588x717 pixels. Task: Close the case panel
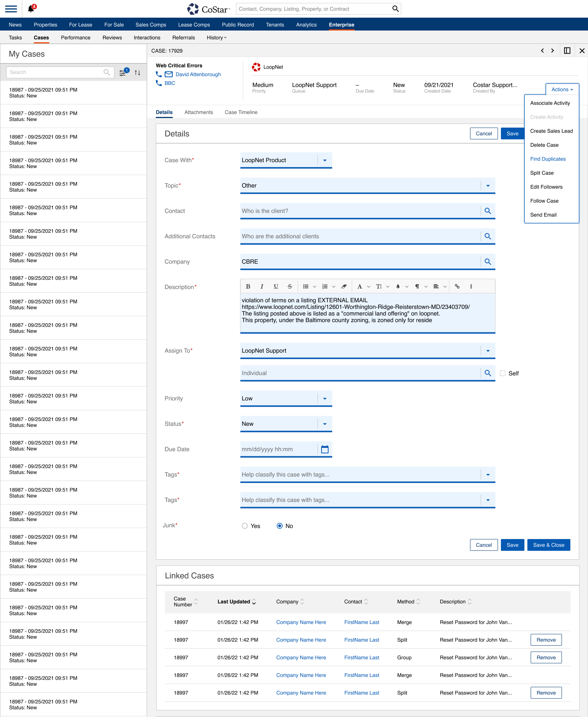(582, 51)
